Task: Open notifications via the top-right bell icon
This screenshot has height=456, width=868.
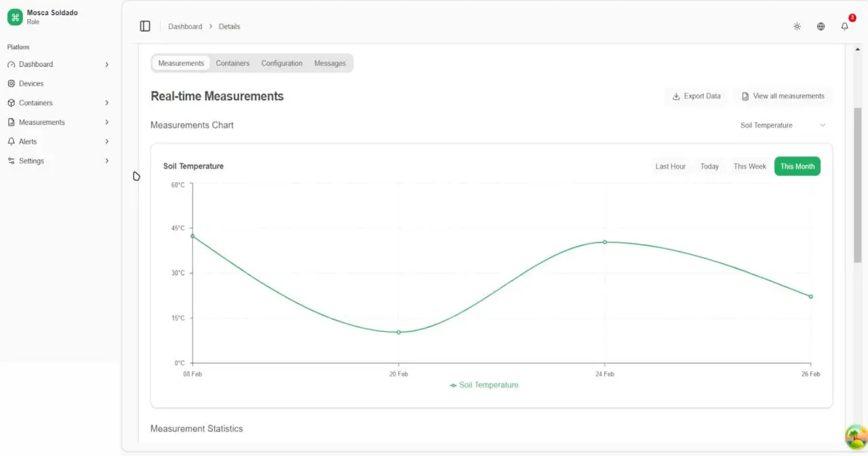Action: point(844,26)
